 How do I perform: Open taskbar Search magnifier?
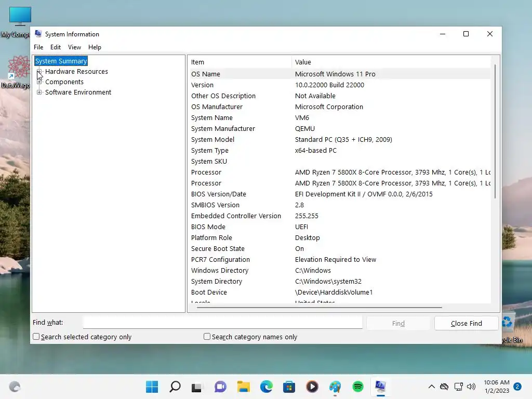tap(175, 387)
